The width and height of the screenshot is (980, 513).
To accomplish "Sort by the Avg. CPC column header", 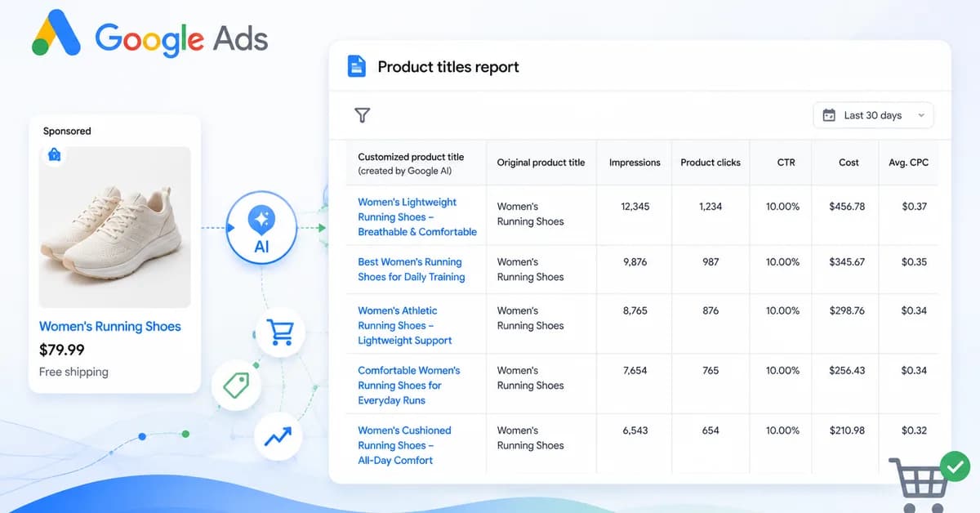I will (x=908, y=163).
